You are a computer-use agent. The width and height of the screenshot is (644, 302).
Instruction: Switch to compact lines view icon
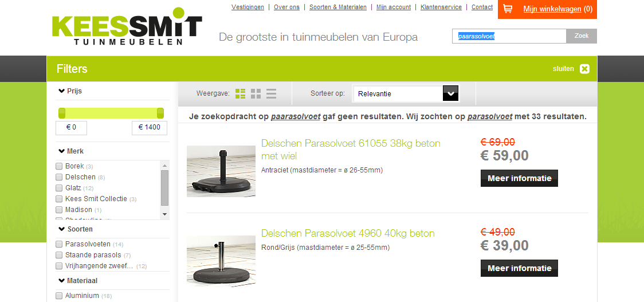click(271, 93)
